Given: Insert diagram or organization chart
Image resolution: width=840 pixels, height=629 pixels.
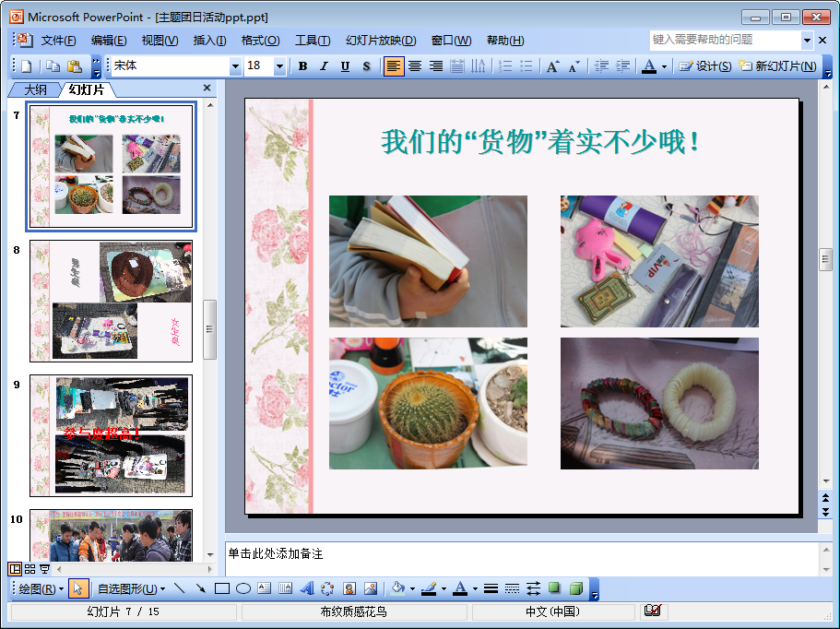Looking at the screenshot, I should (327, 588).
